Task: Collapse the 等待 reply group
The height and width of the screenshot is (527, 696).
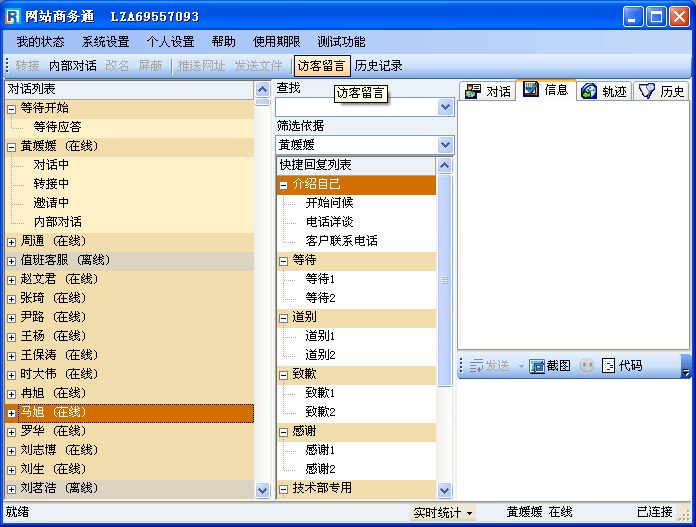Action: [283, 261]
